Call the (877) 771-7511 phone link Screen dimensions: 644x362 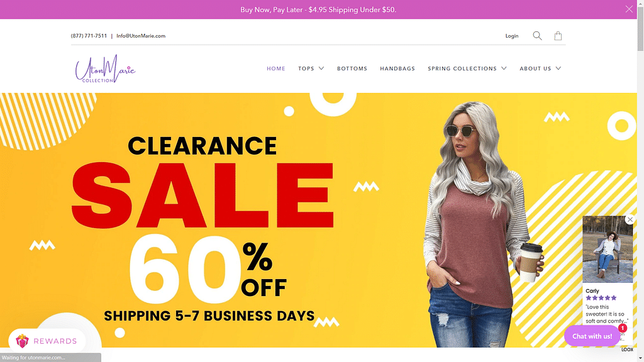click(89, 36)
